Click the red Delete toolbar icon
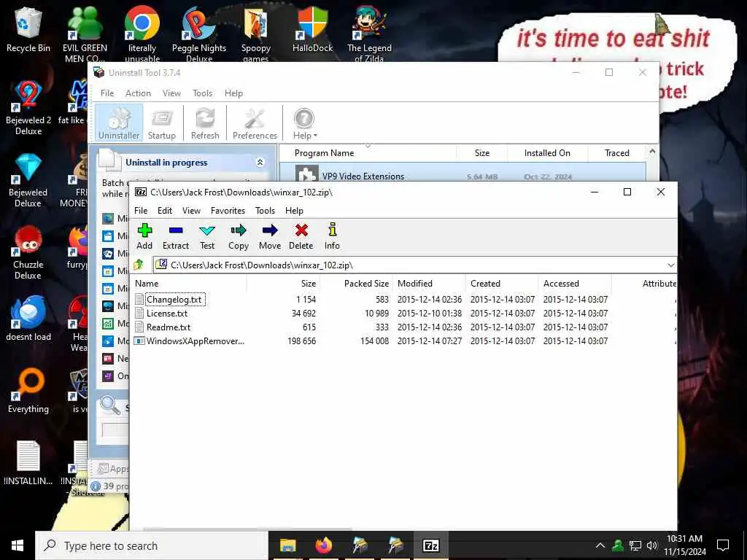Viewport: 747px width, 560px height. click(x=301, y=237)
